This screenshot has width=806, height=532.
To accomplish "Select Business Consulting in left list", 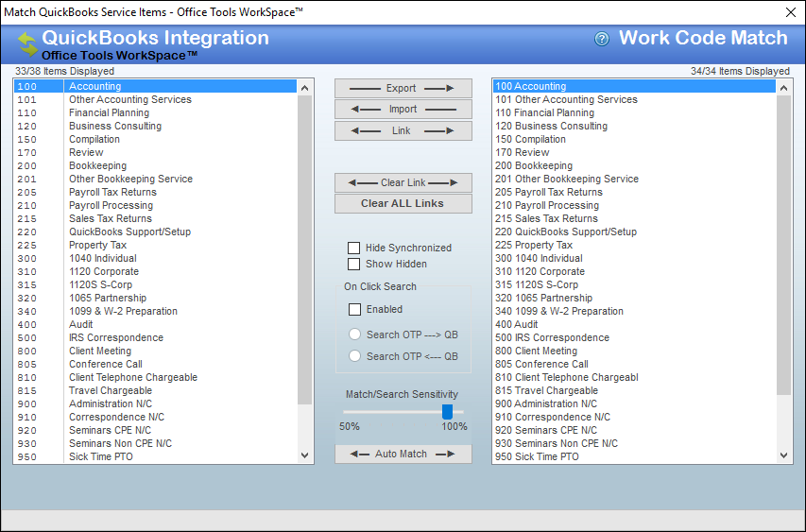I will tap(156, 127).
